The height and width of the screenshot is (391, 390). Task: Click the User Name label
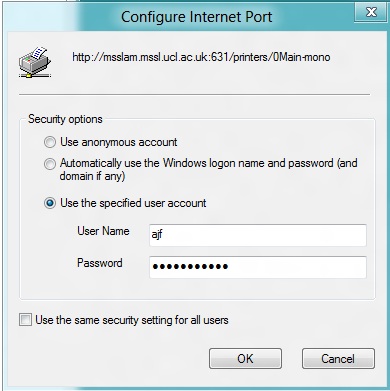(103, 231)
